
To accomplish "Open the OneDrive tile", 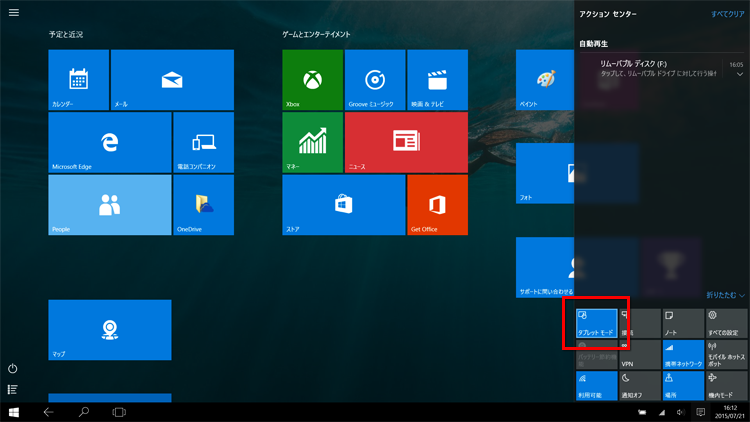I will [203, 205].
